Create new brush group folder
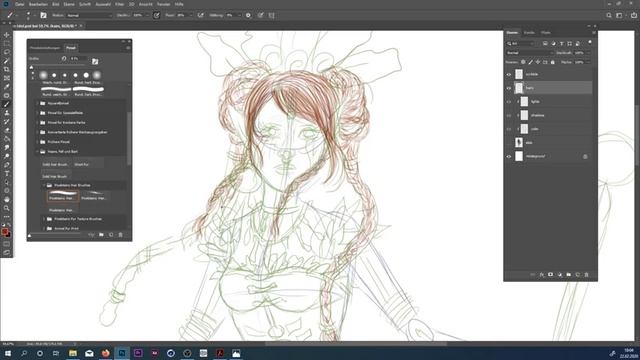The image size is (640, 360). [x=101, y=235]
